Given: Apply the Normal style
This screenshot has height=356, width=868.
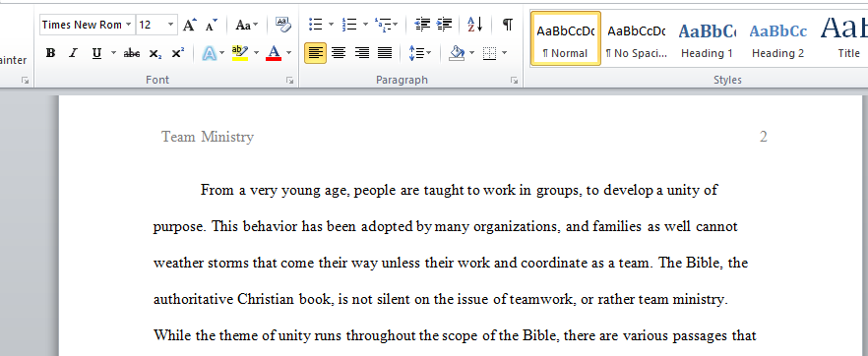Looking at the screenshot, I should coord(565,38).
